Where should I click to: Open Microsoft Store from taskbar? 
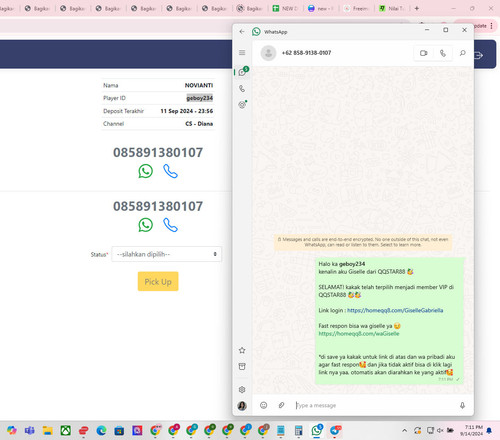(119, 430)
